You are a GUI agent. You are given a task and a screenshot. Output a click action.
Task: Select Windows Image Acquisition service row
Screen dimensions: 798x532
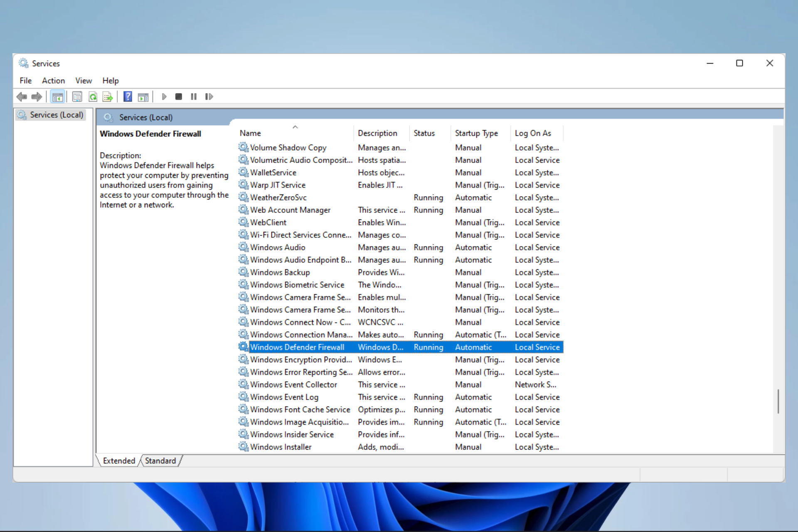point(400,422)
